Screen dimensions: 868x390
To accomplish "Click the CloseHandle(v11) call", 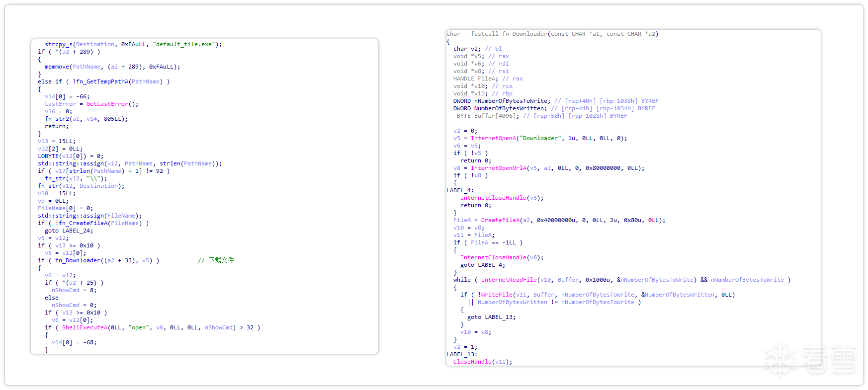I will pos(483,362).
